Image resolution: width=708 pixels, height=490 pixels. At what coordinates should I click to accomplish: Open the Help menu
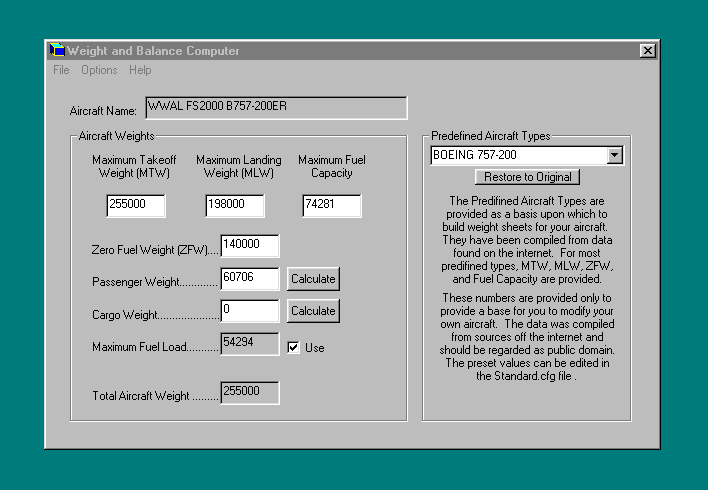140,70
